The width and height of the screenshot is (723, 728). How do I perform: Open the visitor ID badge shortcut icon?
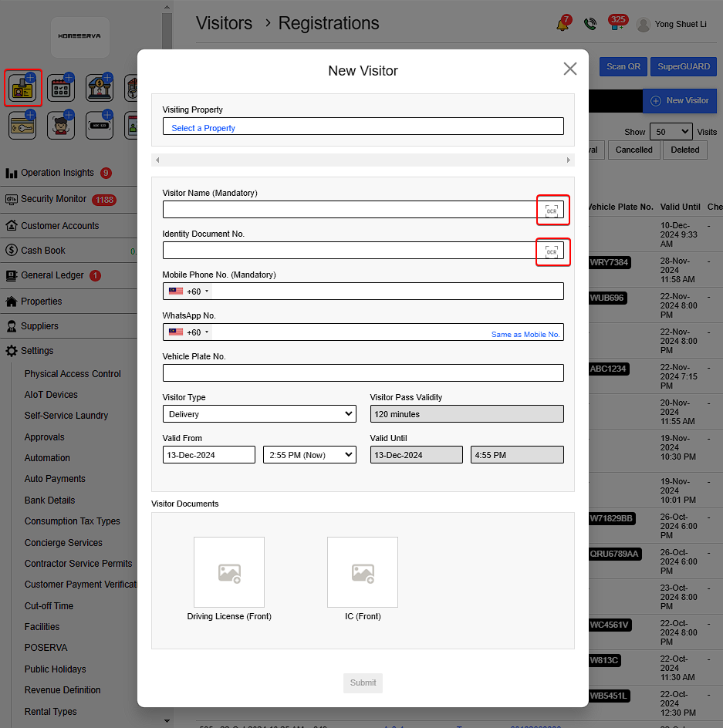(22, 89)
